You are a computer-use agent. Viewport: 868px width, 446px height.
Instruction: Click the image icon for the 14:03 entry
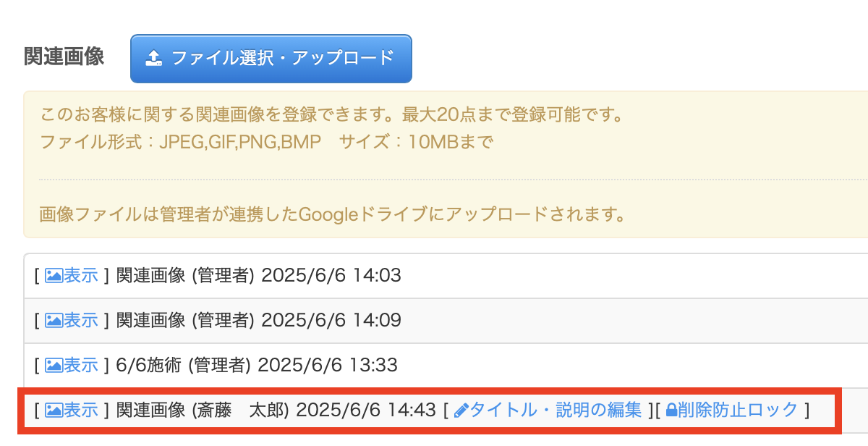pyautogui.click(x=54, y=275)
